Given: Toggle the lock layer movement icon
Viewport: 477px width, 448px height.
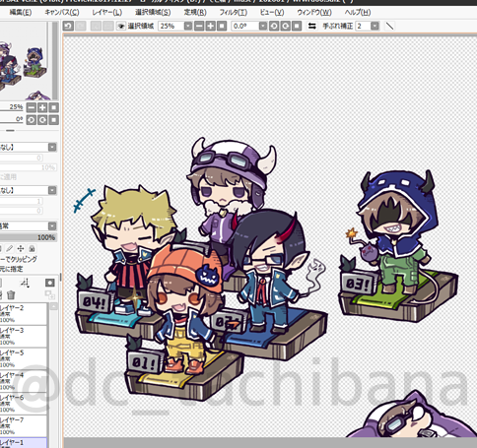Looking at the screenshot, I should pos(21,249).
